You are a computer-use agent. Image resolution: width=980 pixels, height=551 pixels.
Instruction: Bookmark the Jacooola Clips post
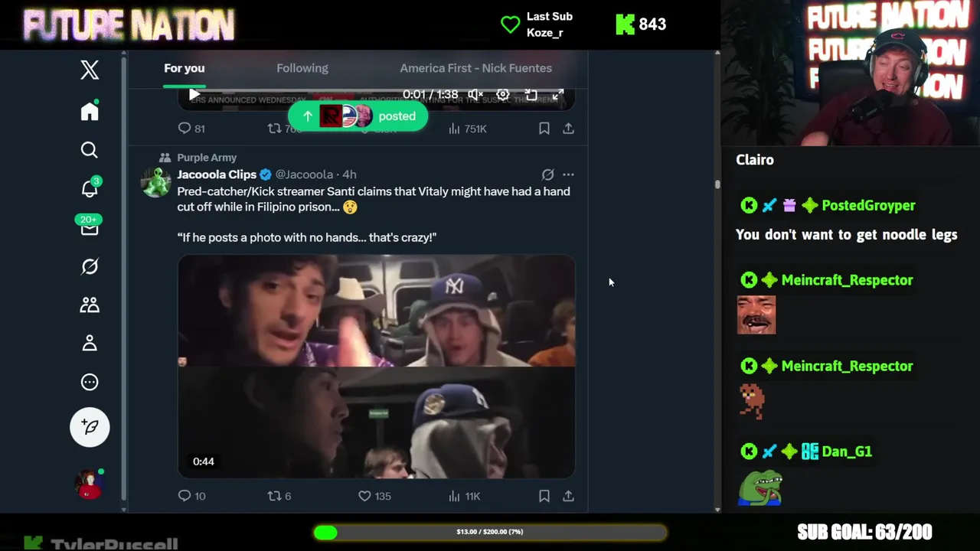click(x=544, y=496)
